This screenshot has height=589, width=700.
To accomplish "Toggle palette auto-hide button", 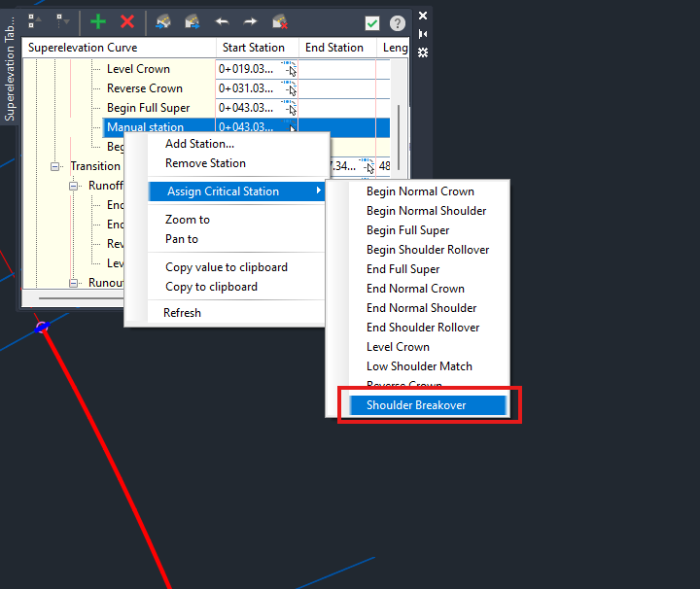I will 423,34.
